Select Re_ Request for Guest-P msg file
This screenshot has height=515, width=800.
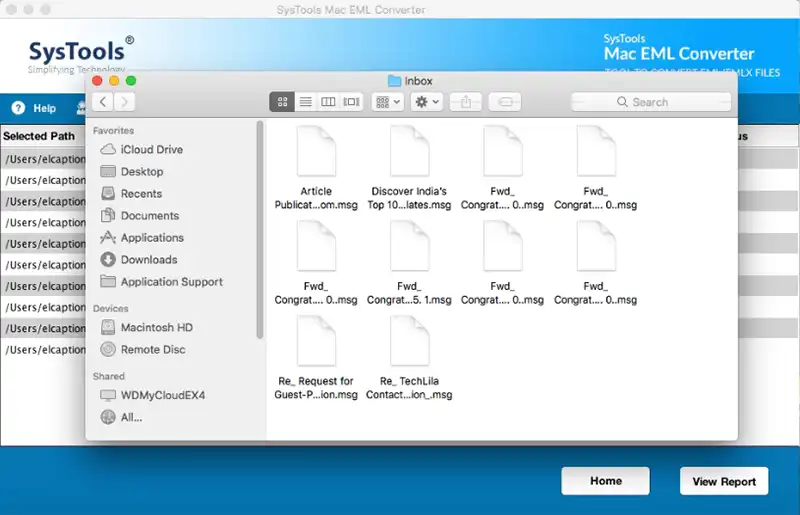[x=316, y=358]
